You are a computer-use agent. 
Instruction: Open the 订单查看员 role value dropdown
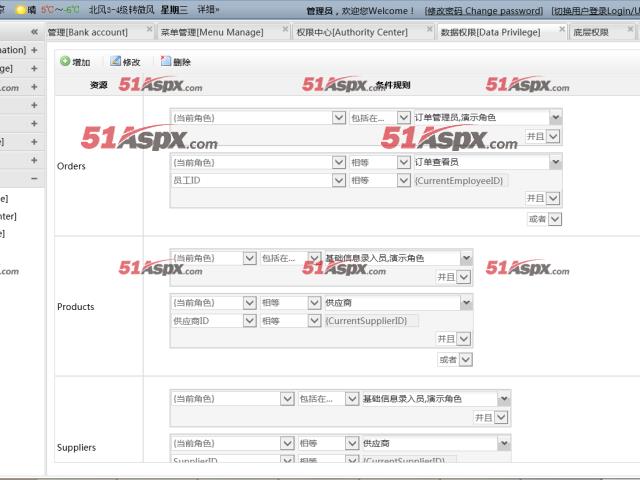point(555,162)
